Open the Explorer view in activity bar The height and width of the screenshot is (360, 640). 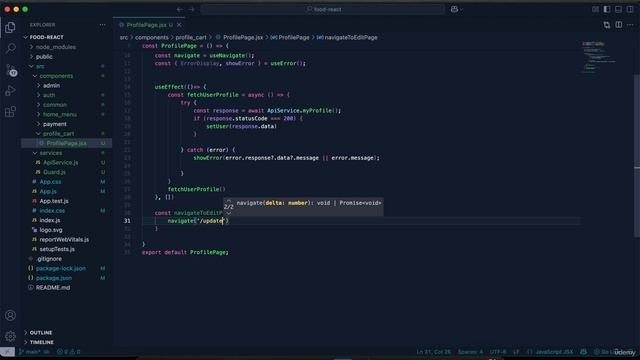pyautogui.click(x=11, y=27)
